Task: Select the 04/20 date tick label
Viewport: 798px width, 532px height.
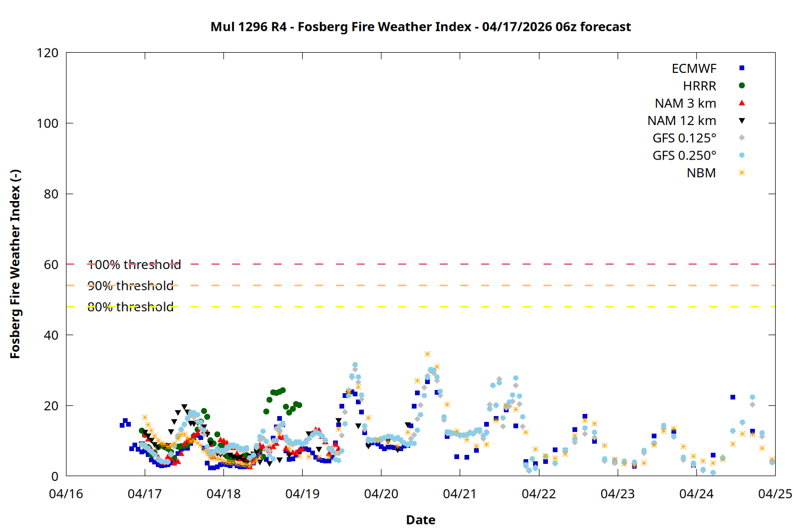Action: coord(381,494)
